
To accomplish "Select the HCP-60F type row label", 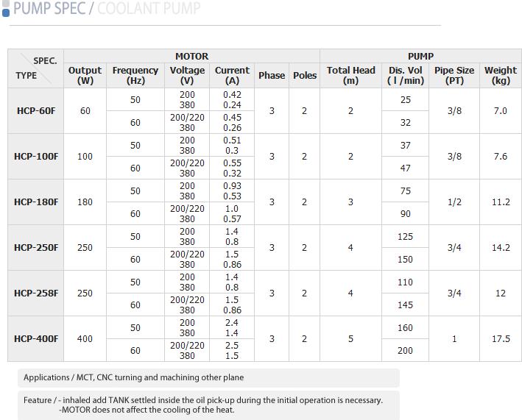I will (x=36, y=111).
